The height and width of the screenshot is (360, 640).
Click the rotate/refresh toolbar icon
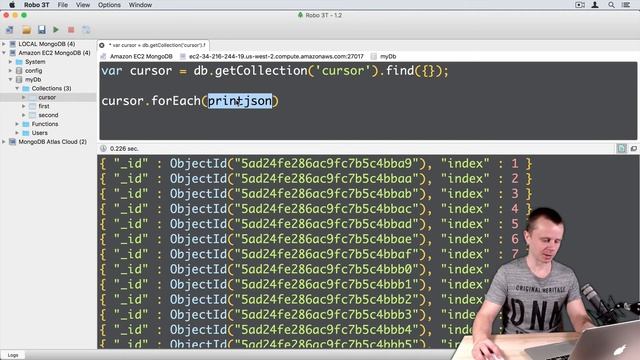click(86, 30)
